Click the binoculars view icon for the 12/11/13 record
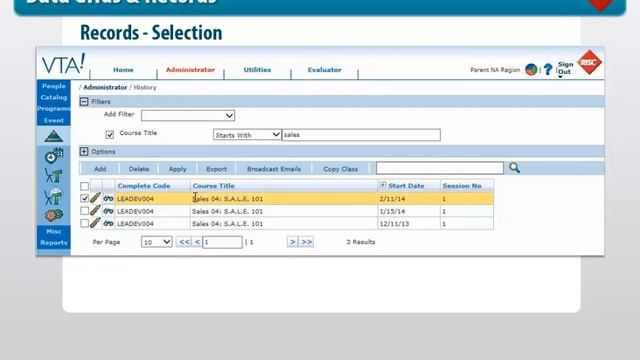The width and height of the screenshot is (640, 360). [108, 223]
